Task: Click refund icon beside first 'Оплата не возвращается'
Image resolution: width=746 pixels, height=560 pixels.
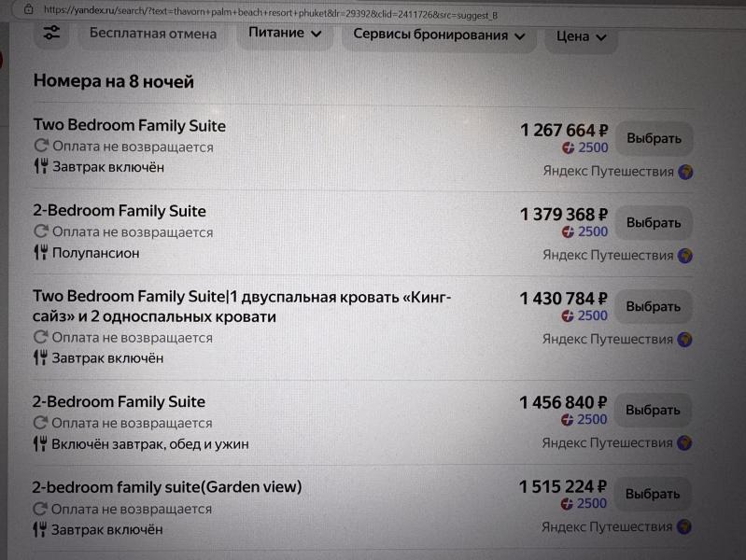Action: tap(40, 147)
